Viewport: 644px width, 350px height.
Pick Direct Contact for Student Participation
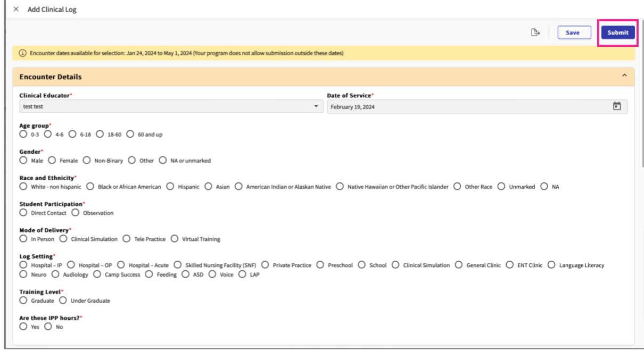pos(23,213)
